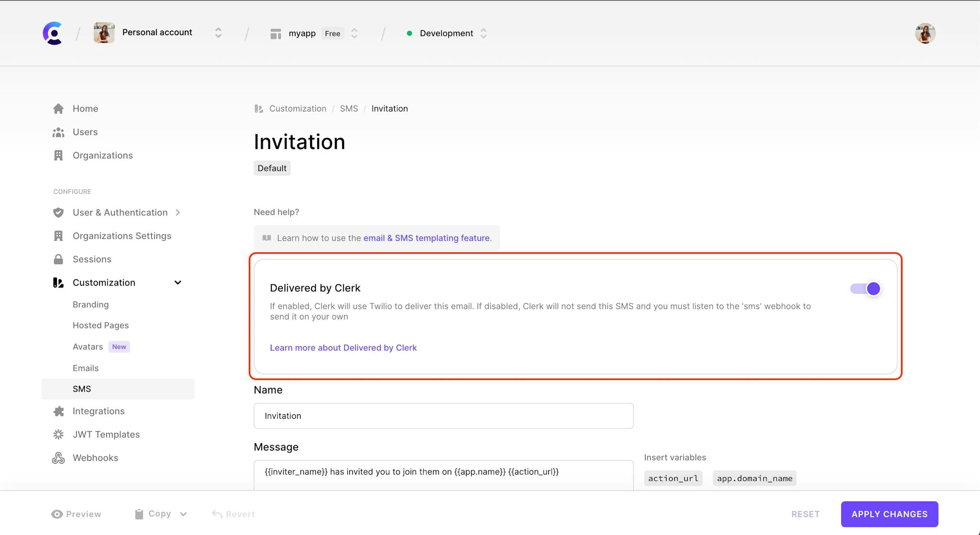Click the Organizations sidebar icon
Screen dimensions: 980x535
pos(58,156)
